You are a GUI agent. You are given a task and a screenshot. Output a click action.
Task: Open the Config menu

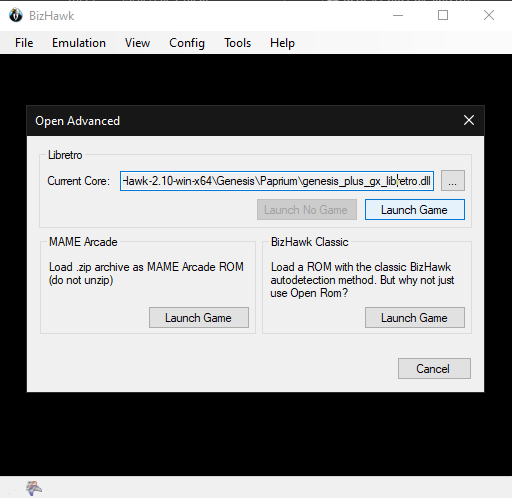(x=187, y=43)
